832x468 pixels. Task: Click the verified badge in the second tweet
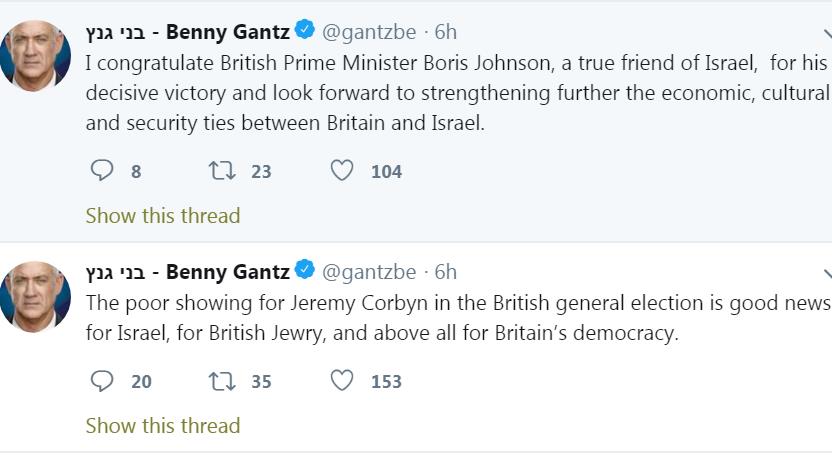tap(304, 271)
